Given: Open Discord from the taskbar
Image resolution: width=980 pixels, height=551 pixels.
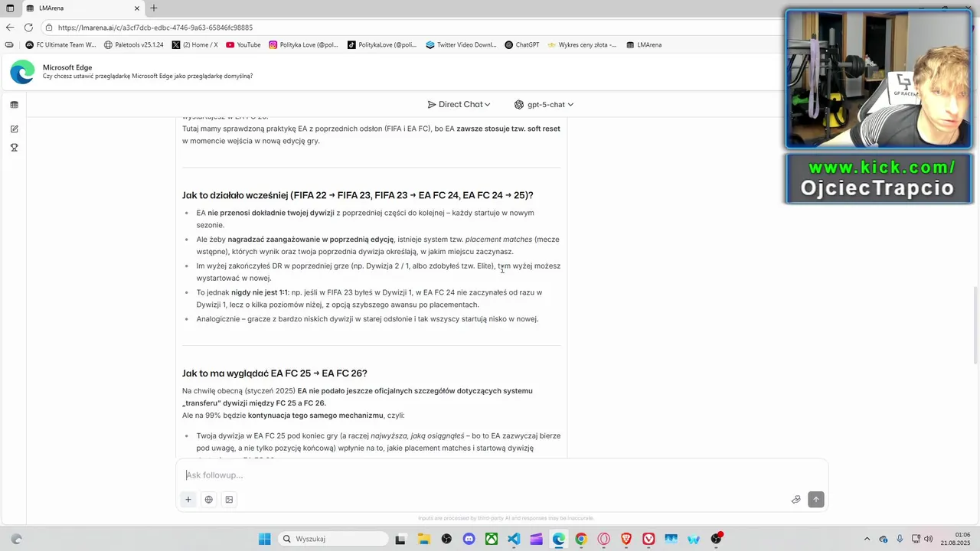Looking at the screenshot, I should pyautogui.click(x=469, y=539).
